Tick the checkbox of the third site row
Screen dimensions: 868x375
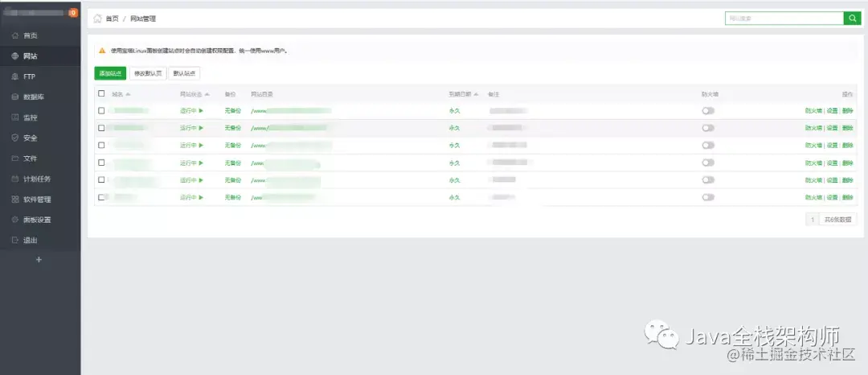pos(101,145)
